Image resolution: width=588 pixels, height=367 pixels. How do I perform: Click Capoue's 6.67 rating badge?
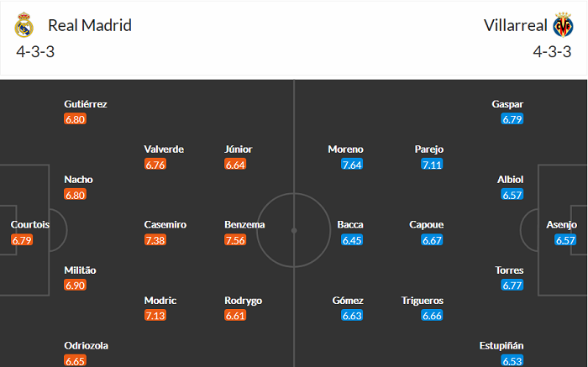coord(432,240)
